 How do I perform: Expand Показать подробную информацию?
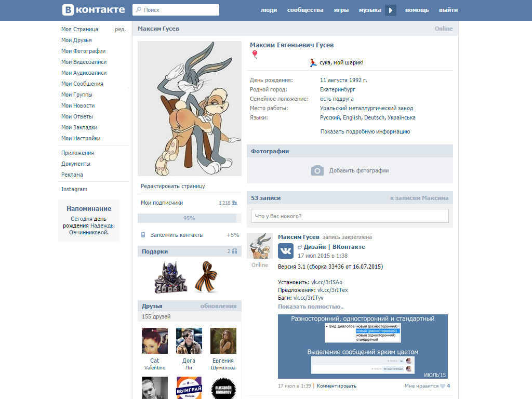(365, 131)
